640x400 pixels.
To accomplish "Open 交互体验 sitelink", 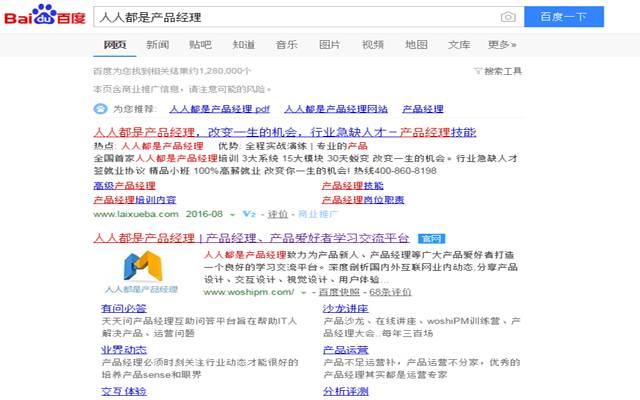I will tap(124, 391).
